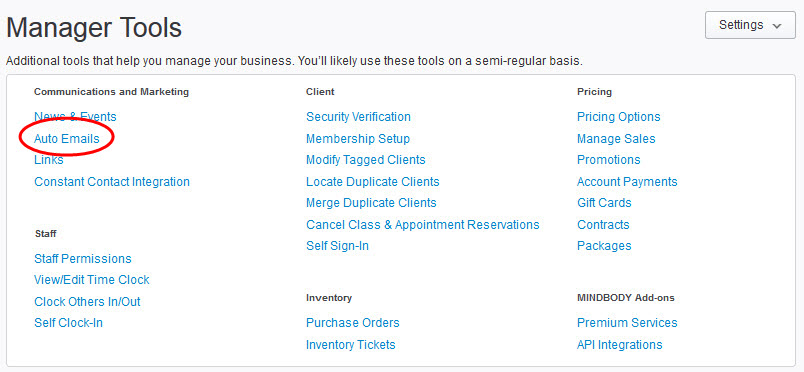Go to Membership Setup
Screen dimensions: 804x372
(x=358, y=139)
